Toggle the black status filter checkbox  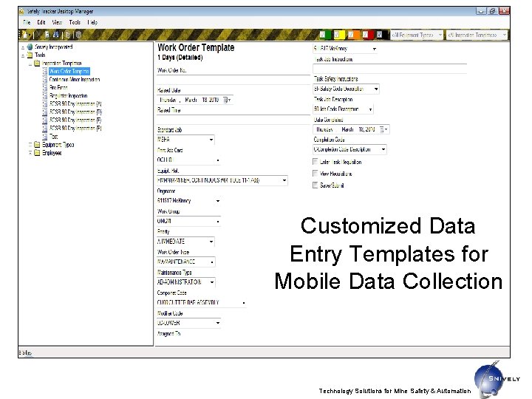(380, 35)
